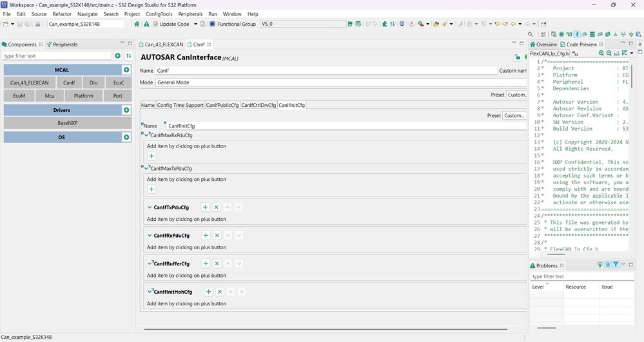Select the Platform component button
This screenshot has width=644, height=342.
[x=84, y=96]
